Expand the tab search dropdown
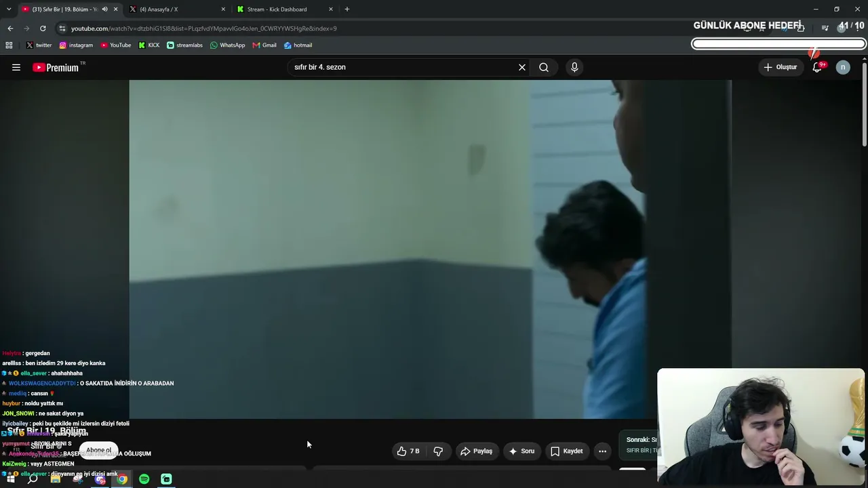 coord(9,9)
